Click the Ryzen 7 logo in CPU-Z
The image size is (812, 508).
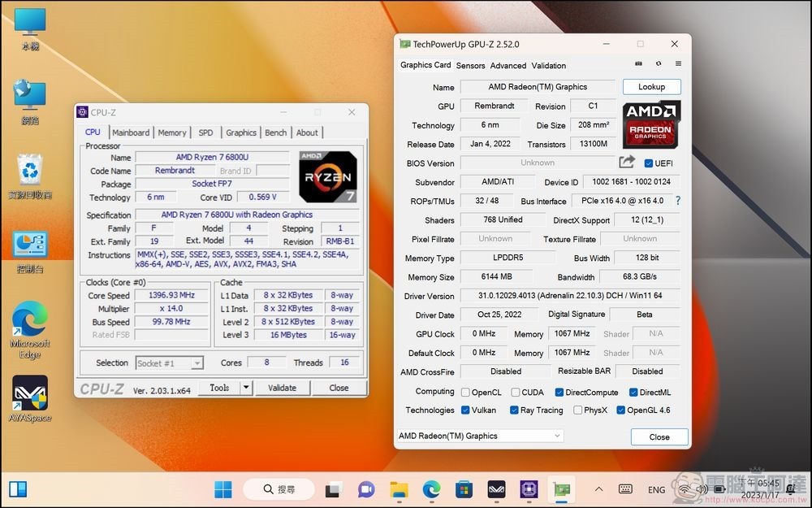(x=328, y=176)
